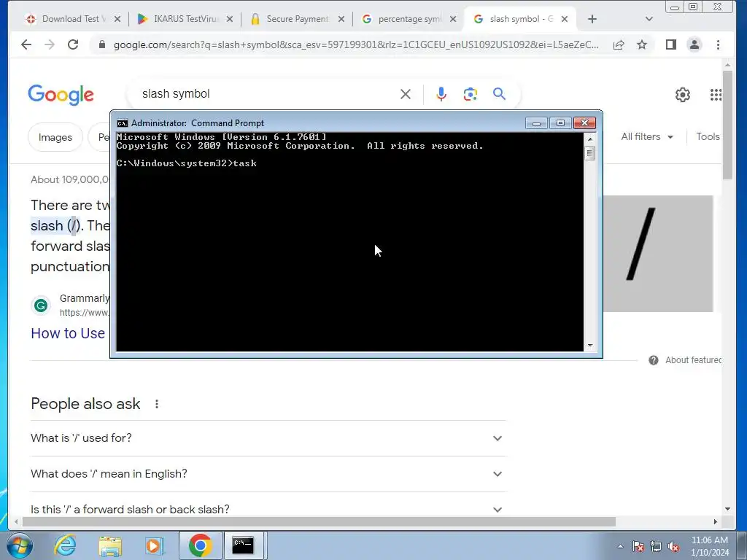Viewport: 747px width, 560px height.
Task: Click the Grammarly favicon icon
Action: tap(41, 306)
